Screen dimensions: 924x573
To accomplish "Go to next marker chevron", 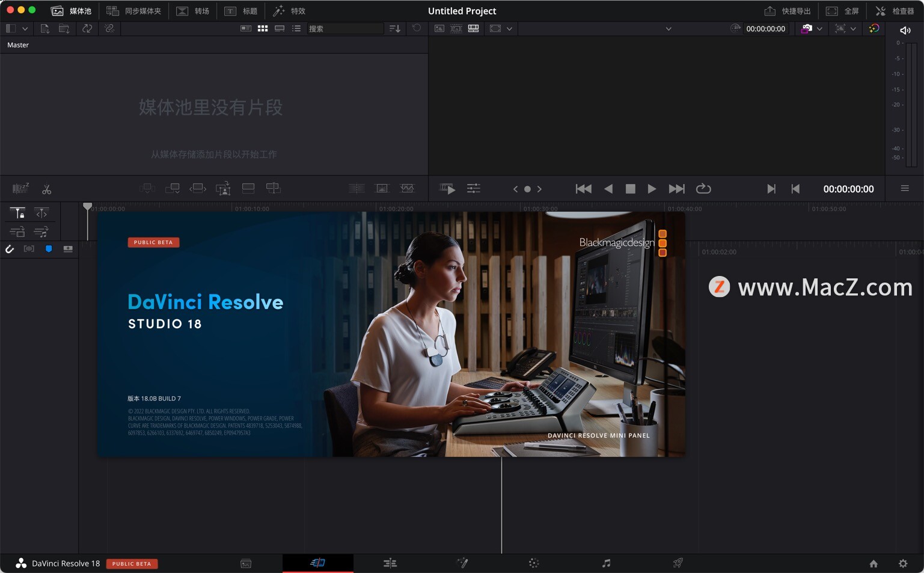I will 539,189.
